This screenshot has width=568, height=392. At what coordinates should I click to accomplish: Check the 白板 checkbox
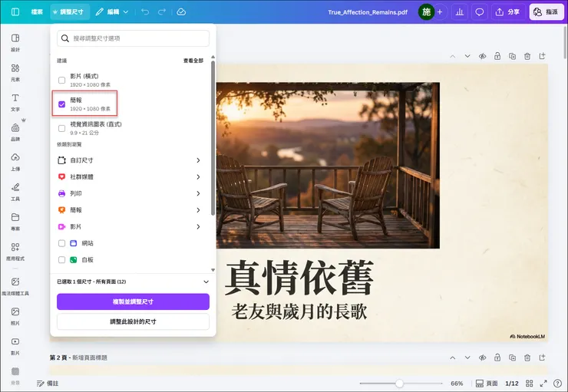tap(62, 260)
